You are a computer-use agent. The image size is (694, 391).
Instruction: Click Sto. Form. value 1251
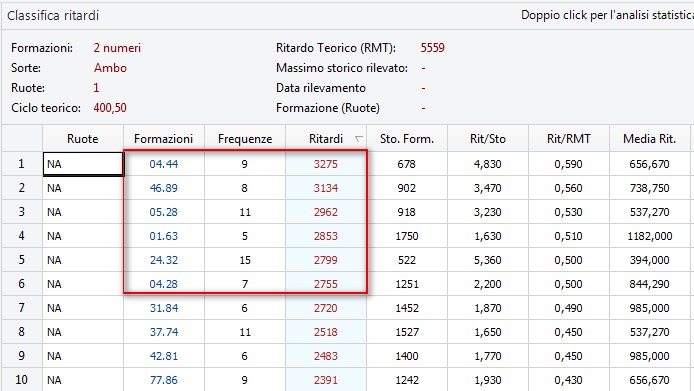407,284
